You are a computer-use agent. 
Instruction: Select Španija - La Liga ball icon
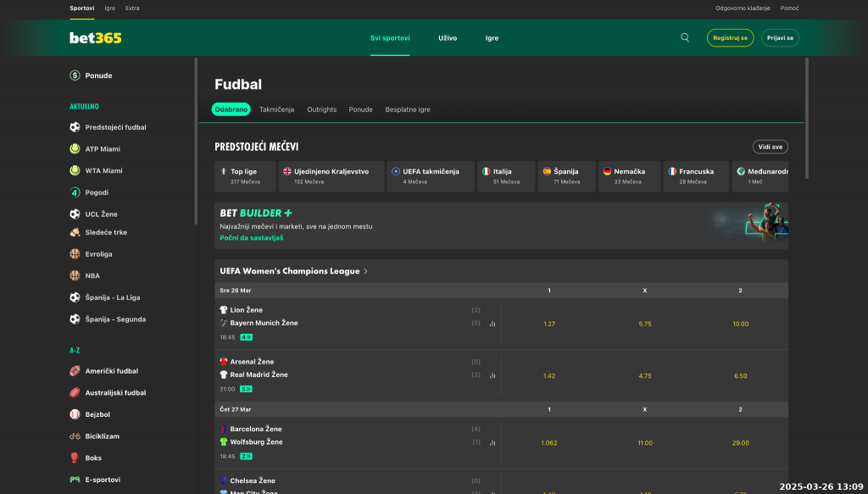(x=75, y=297)
